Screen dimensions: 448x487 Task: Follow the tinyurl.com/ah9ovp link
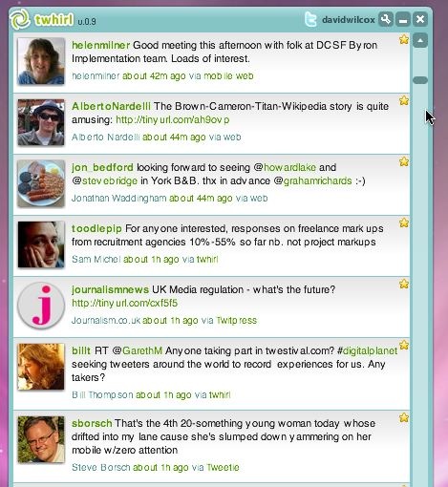coord(173,120)
